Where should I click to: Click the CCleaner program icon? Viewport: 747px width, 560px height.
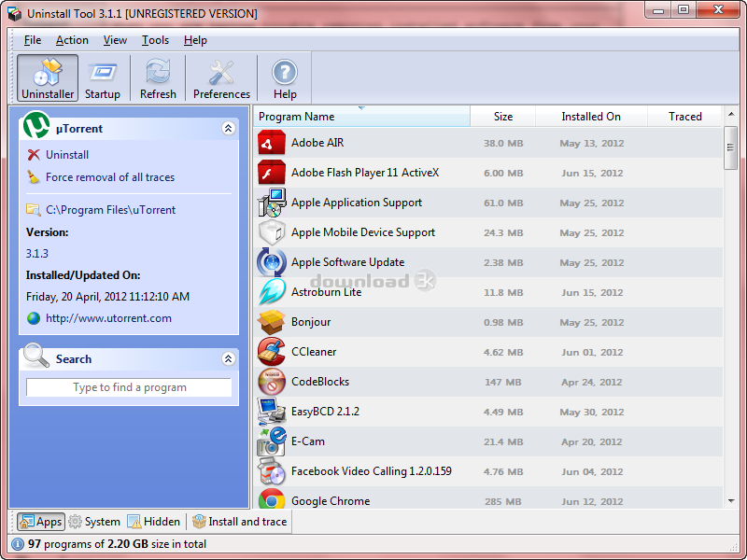click(x=272, y=352)
